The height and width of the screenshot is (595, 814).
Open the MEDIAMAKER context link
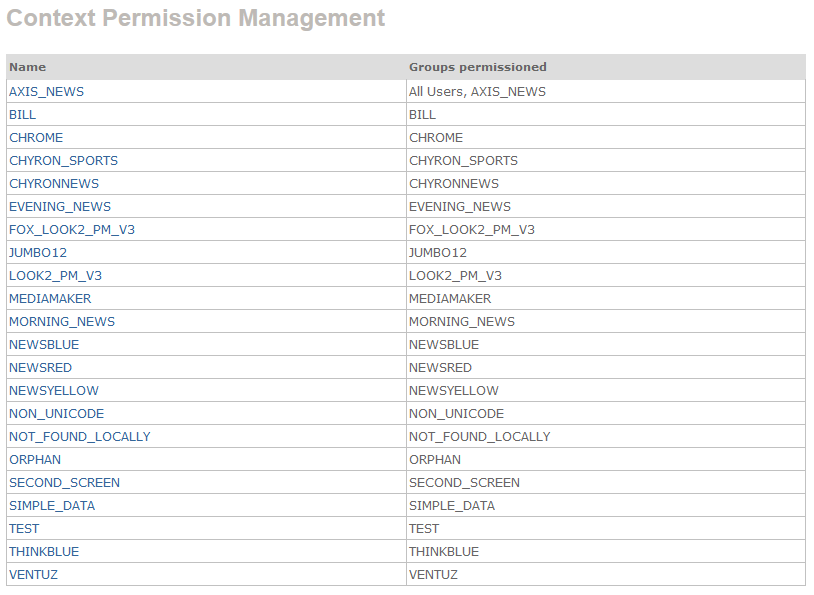click(50, 298)
